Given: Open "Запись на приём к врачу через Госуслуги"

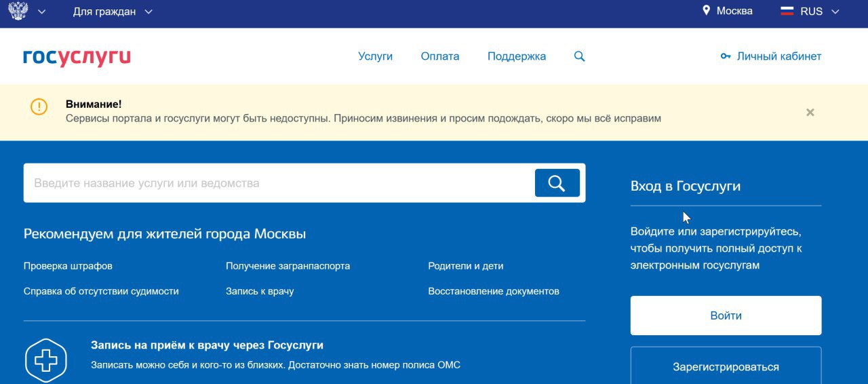Looking at the screenshot, I should coord(207,345).
